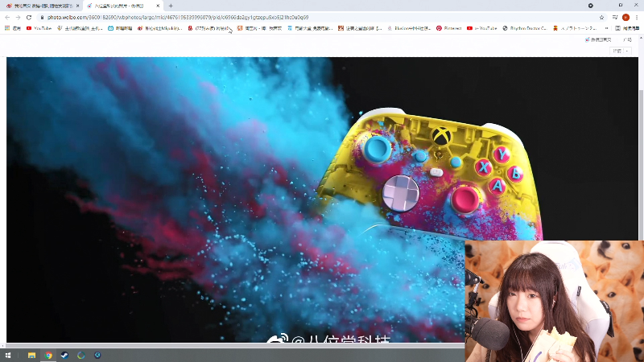Open the dropdown button at page top right

tap(620, 51)
